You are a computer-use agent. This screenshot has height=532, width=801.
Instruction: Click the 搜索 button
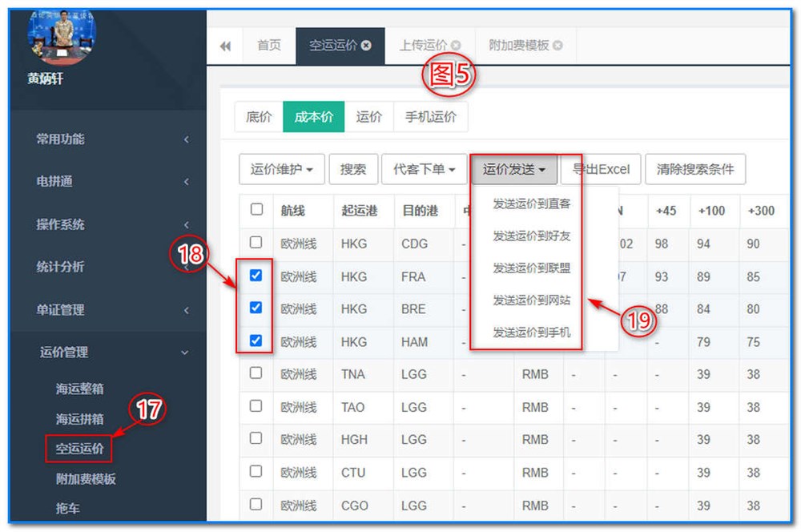(352, 169)
